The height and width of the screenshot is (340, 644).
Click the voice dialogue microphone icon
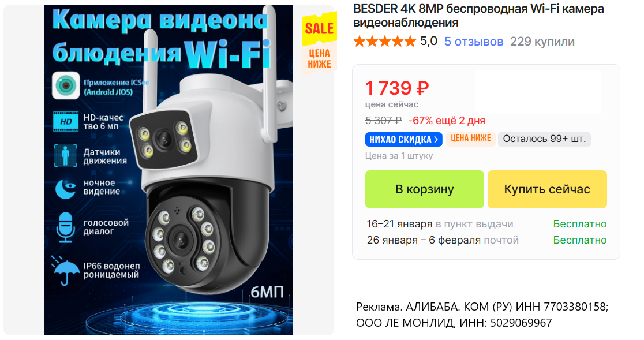[66, 227]
